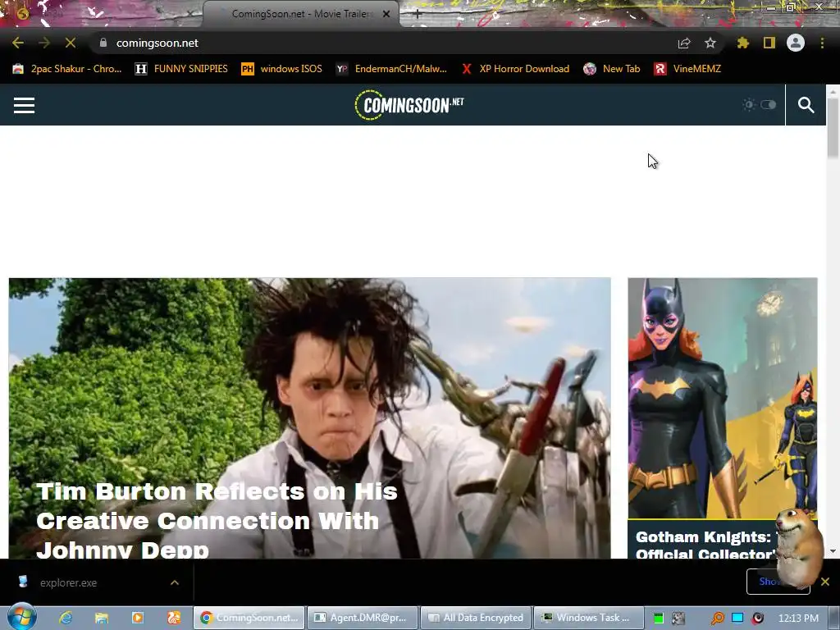This screenshot has height=630, width=840.
Task: Open the New Tab bookmark
Action: [x=612, y=69]
